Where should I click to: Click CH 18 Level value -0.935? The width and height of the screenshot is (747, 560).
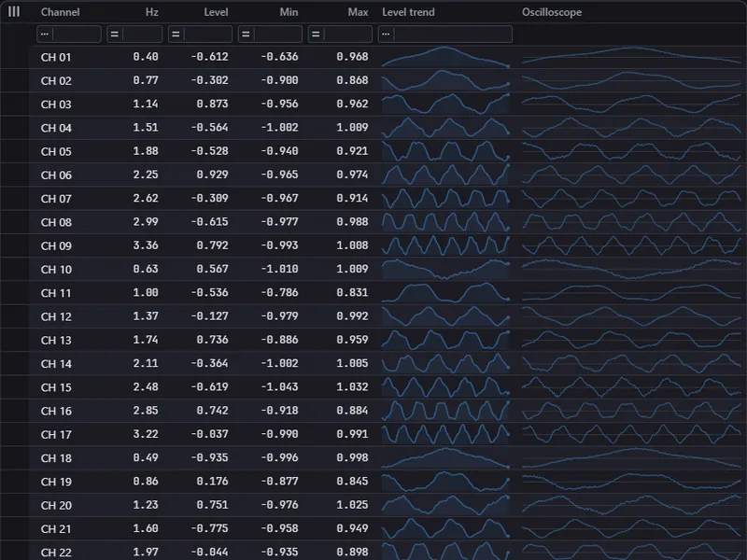pyautogui.click(x=209, y=457)
